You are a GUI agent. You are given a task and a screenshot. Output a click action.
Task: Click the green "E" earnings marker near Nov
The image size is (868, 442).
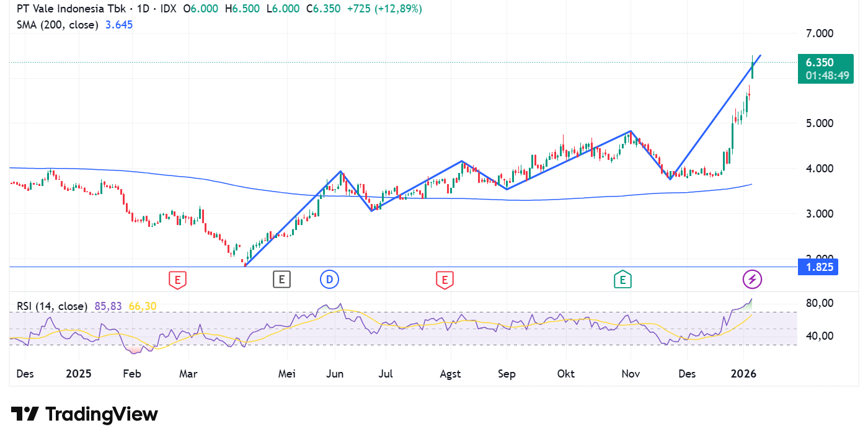pos(622,280)
